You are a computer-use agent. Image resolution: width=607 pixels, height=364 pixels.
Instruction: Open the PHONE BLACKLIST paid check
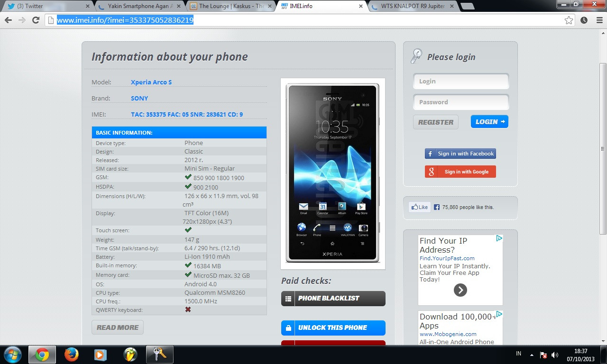click(x=333, y=299)
